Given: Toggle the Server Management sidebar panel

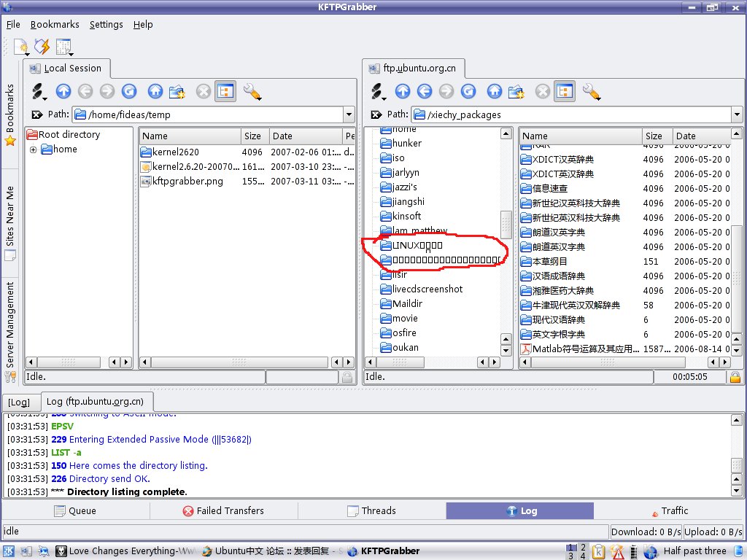Looking at the screenshot, I should coord(10,332).
